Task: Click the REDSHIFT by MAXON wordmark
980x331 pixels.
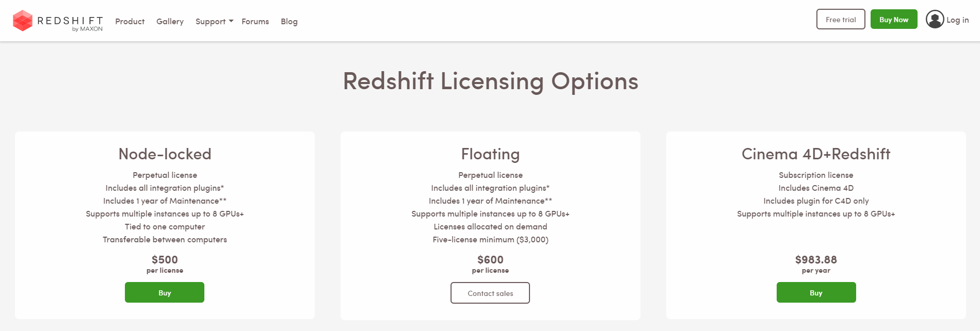Action: click(70, 22)
